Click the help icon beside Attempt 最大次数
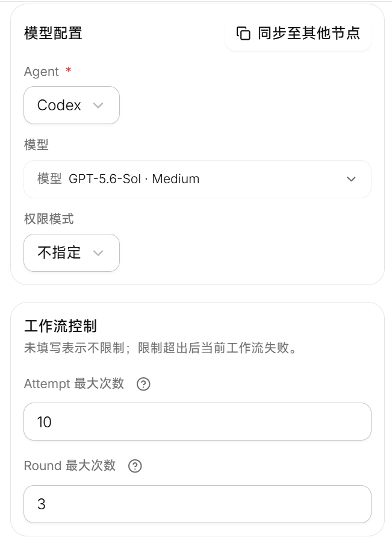 (143, 384)
